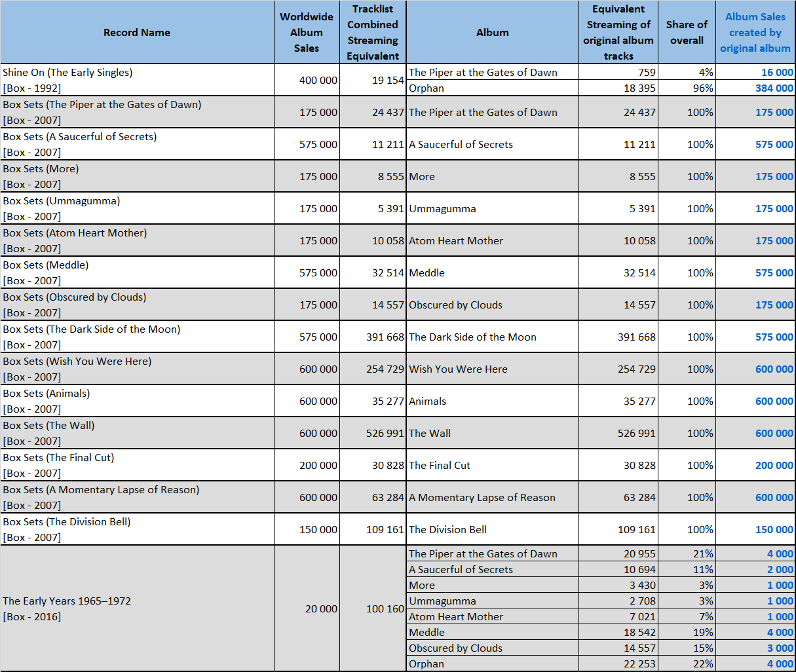This screenshot has height=672, width=796.
Task: Select 'The Dark Side of the Moon' album cell
Action: tap(493, 337)
